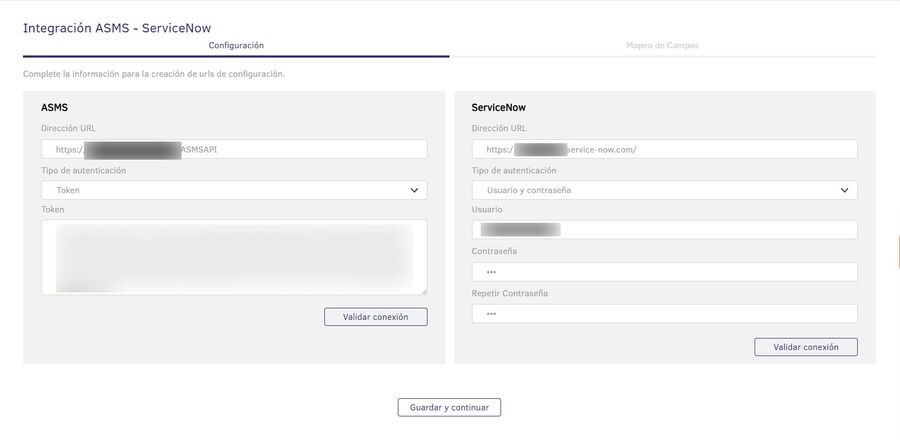Open the Mapeo de Campos tab

click(x=662, y=45)
